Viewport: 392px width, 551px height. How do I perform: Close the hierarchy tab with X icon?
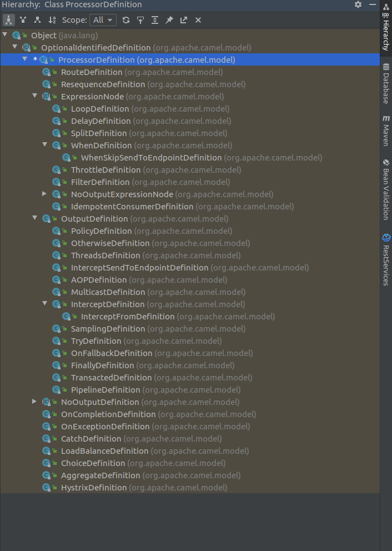[198, 20]
